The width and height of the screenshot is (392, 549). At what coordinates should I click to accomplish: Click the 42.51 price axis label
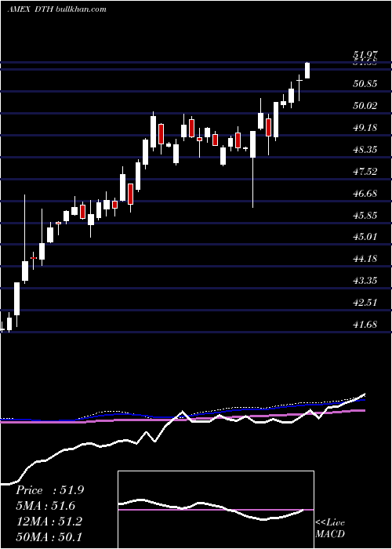pos(365,302)
